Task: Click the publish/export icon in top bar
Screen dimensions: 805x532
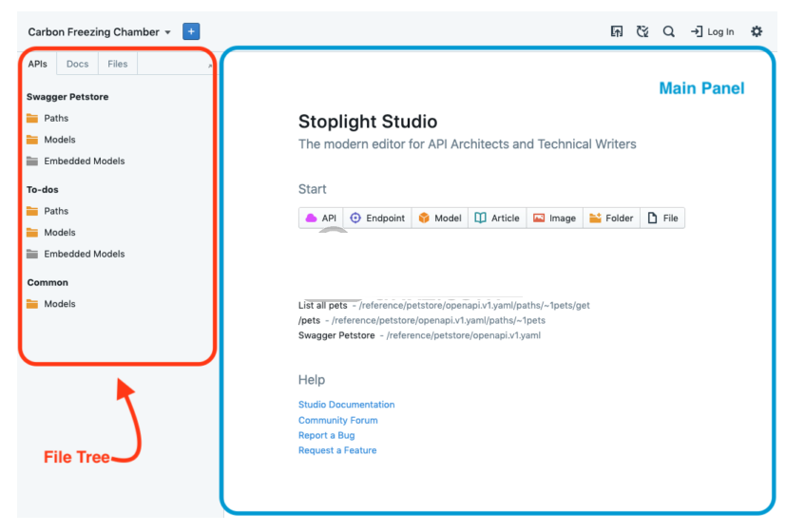Action: point(617,31)
